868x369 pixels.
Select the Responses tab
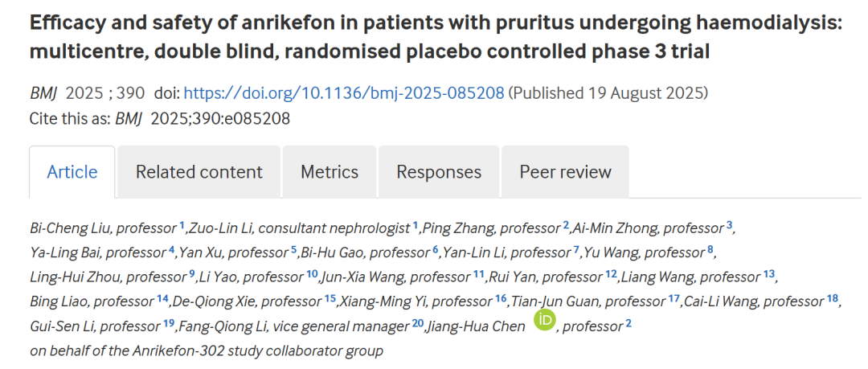coord(439,172)
